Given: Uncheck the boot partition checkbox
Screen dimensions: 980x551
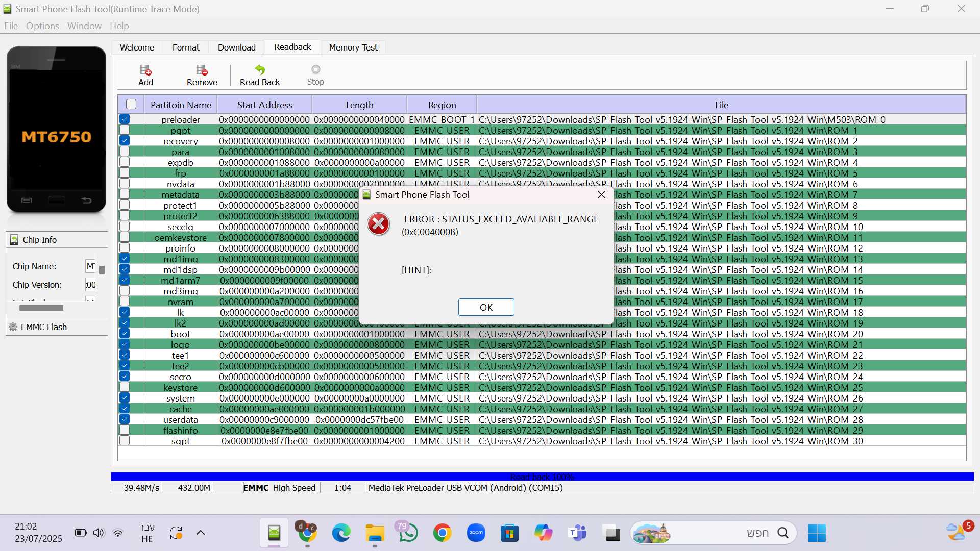Looking at the screenshot, I should [125, 333].
